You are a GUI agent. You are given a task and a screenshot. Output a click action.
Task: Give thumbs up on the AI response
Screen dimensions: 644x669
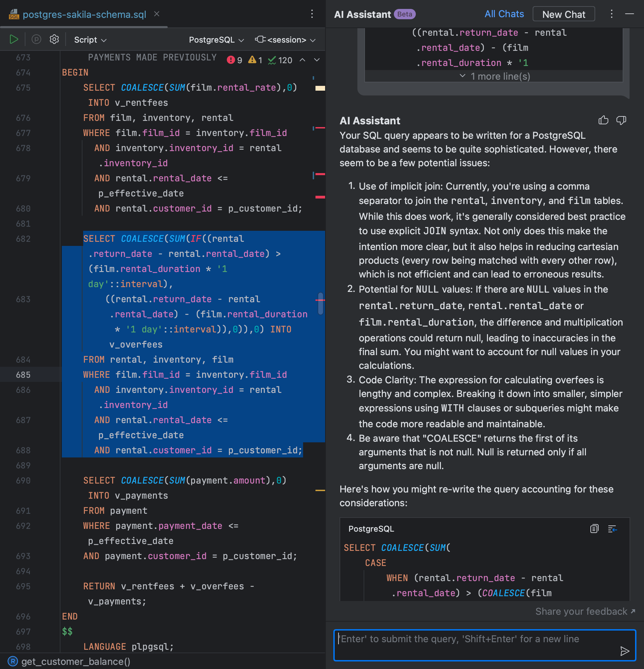click(x=603, y=120)
